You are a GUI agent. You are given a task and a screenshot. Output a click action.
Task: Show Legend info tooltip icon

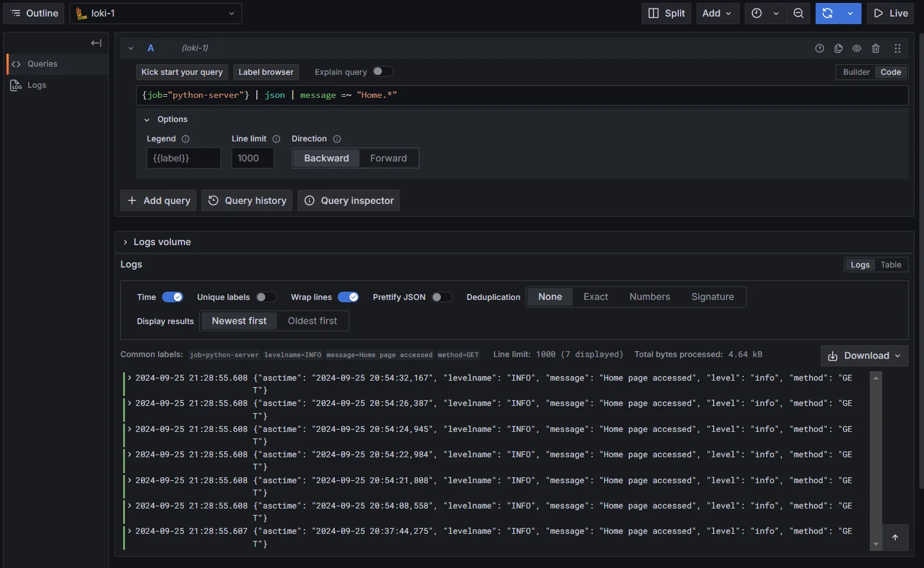186,139
